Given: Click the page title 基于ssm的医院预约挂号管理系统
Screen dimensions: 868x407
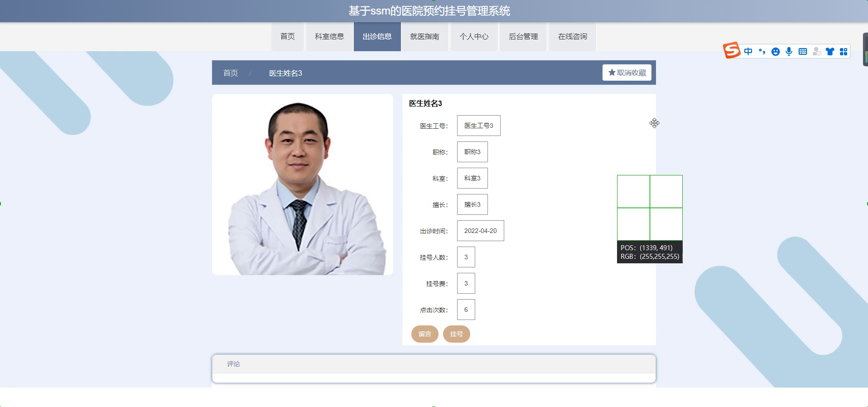Looking at the screenshot, I should tap(429, 11).
